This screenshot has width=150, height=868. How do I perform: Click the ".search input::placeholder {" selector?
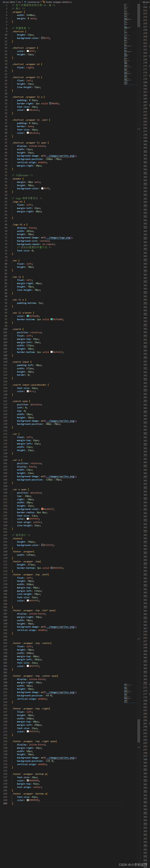click(x=31, y=385)
